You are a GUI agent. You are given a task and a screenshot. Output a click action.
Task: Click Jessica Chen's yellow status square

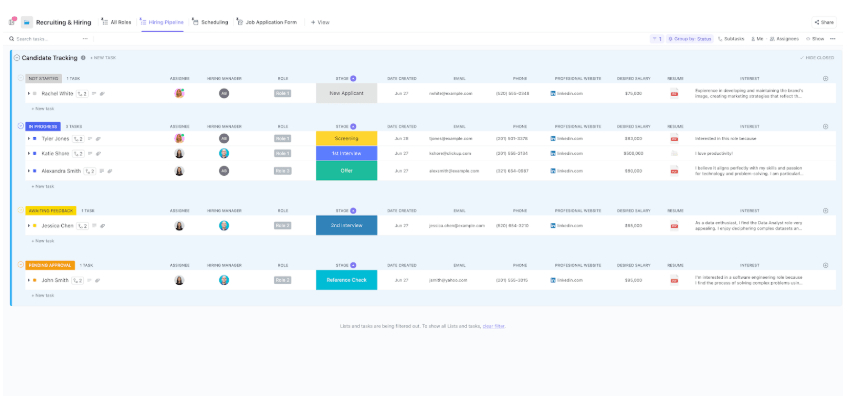pyautogui.click(x=35, y=226)
